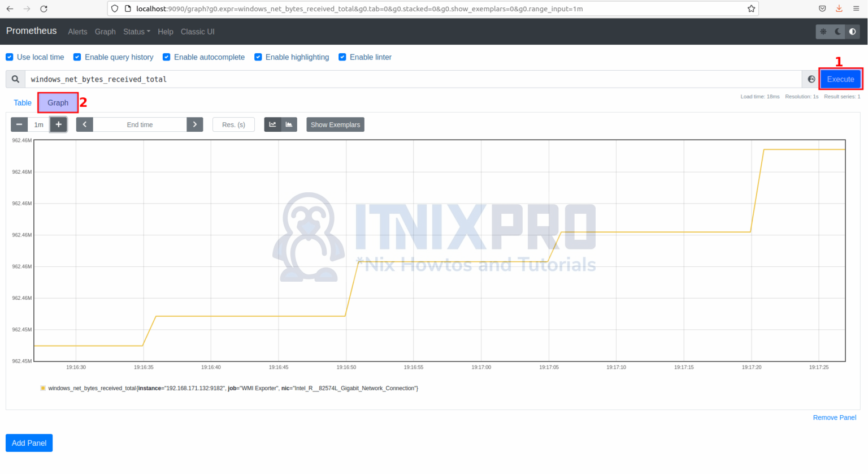Open the Status dropdown menu
Viewport: 868px width, 474px height.
(136, 32)
